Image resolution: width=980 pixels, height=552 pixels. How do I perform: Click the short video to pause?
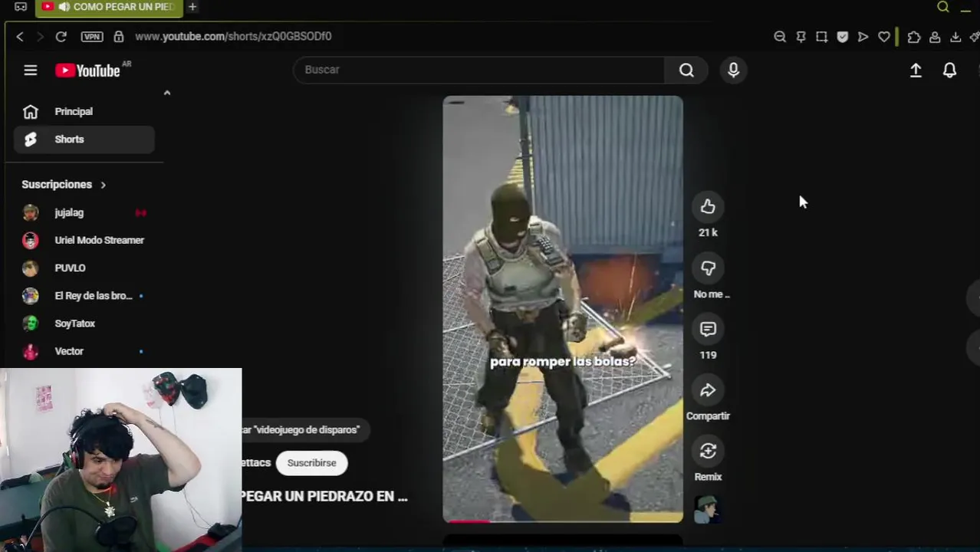(x=563, y=309)
